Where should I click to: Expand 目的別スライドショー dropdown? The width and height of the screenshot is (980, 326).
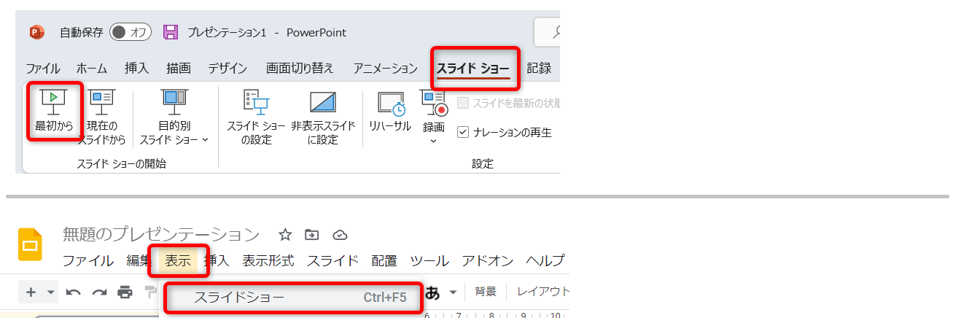click(x=205, y=139)
